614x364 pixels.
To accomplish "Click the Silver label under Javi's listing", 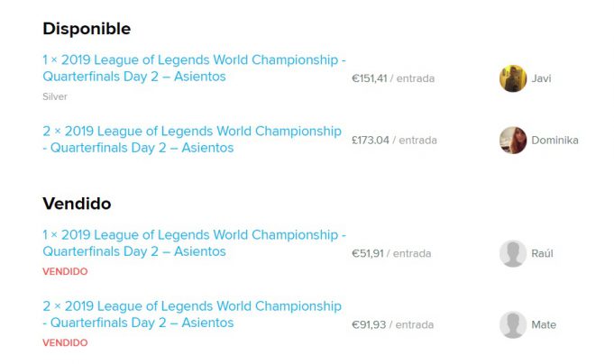I will click(x=55, y=96).
